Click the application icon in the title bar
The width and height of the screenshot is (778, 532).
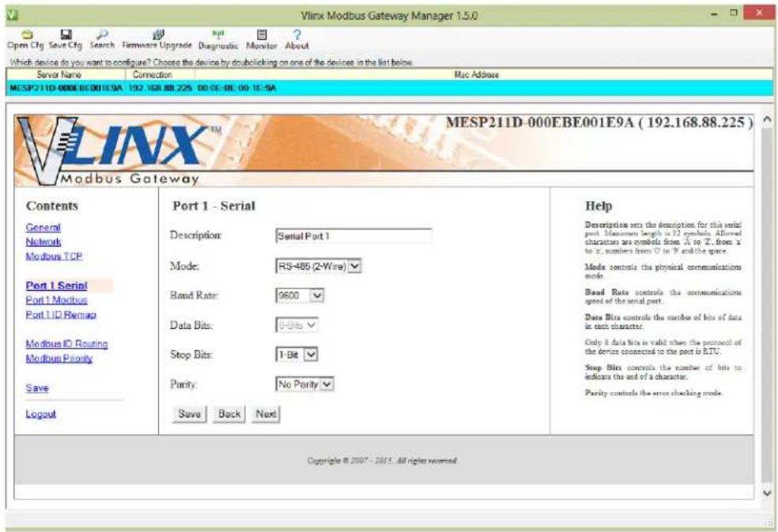13,15
